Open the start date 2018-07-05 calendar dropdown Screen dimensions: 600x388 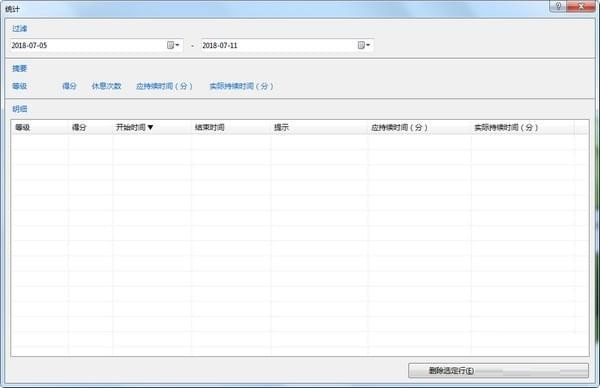click(173, 45)
